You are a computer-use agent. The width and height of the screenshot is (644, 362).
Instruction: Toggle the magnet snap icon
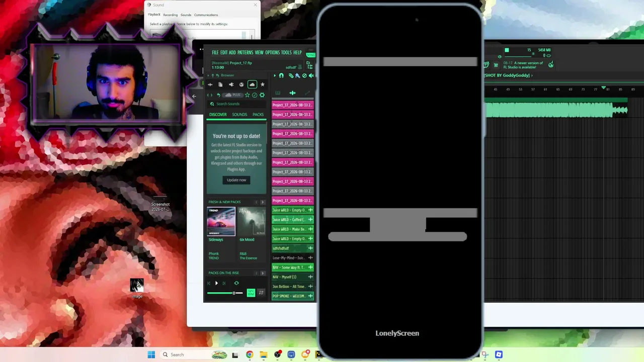[281, 75]
